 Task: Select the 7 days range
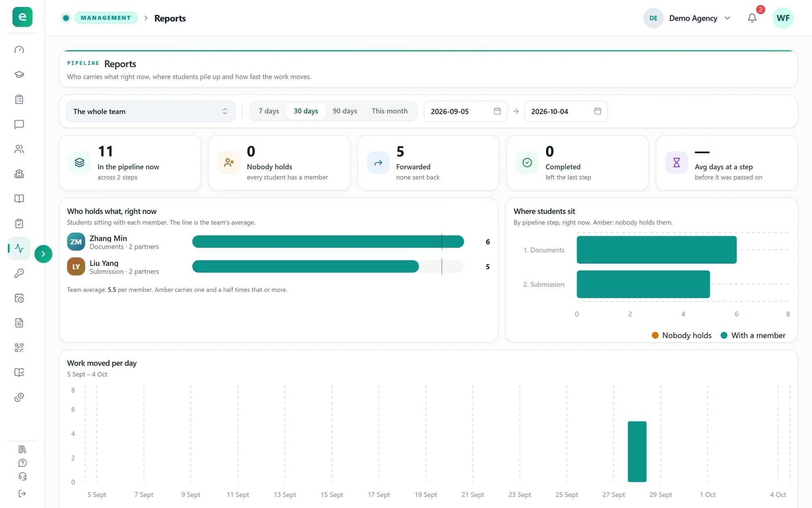269,111
